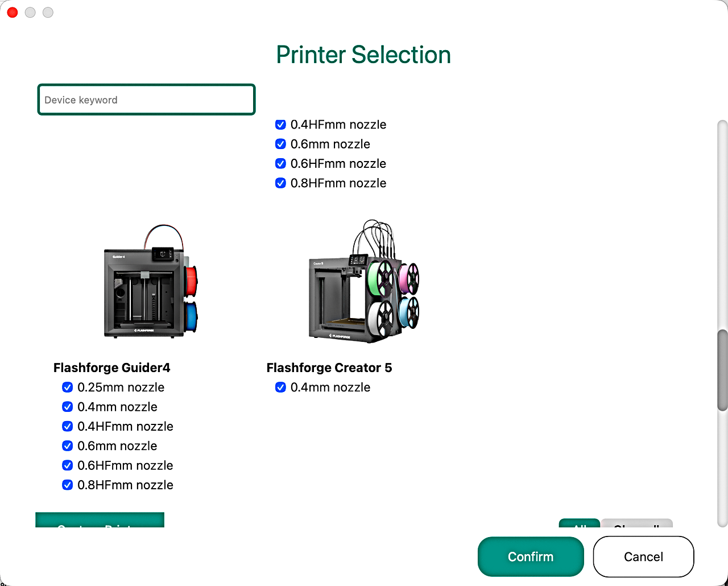Click the Flashforge Guider4 name label

(x=111, y=368)
